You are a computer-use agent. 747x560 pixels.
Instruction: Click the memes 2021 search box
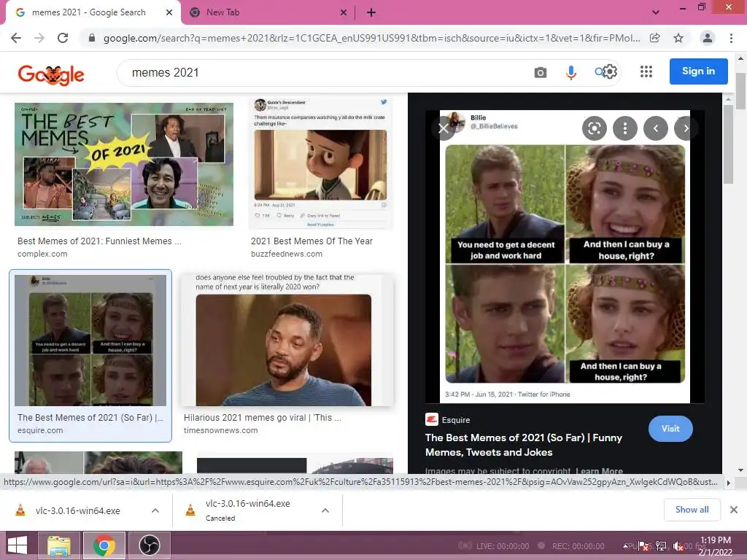(x=324, y=73)
